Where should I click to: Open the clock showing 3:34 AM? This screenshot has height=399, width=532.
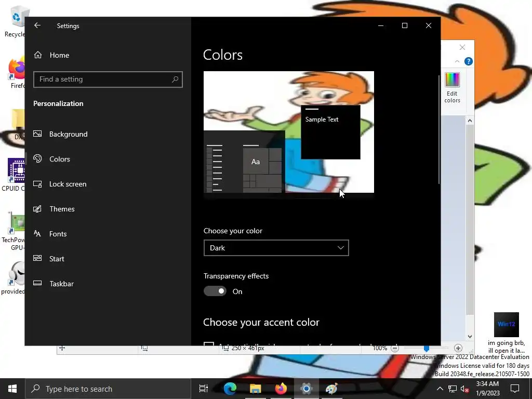point(487,389)
